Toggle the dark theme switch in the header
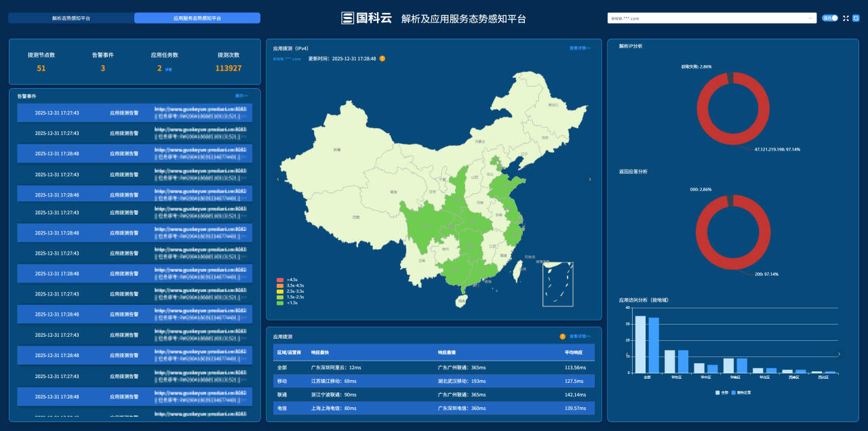 click(x=830, y=18)
